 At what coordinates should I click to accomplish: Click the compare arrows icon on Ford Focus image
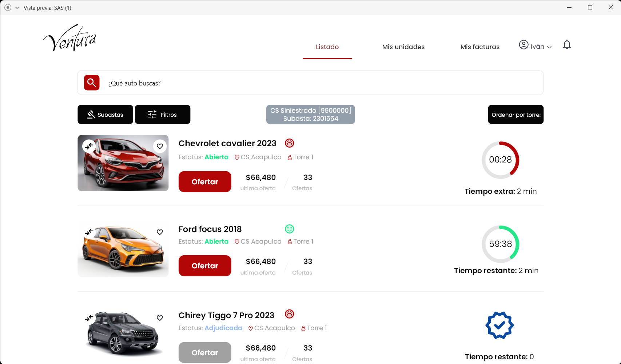(x=89, y=232)
